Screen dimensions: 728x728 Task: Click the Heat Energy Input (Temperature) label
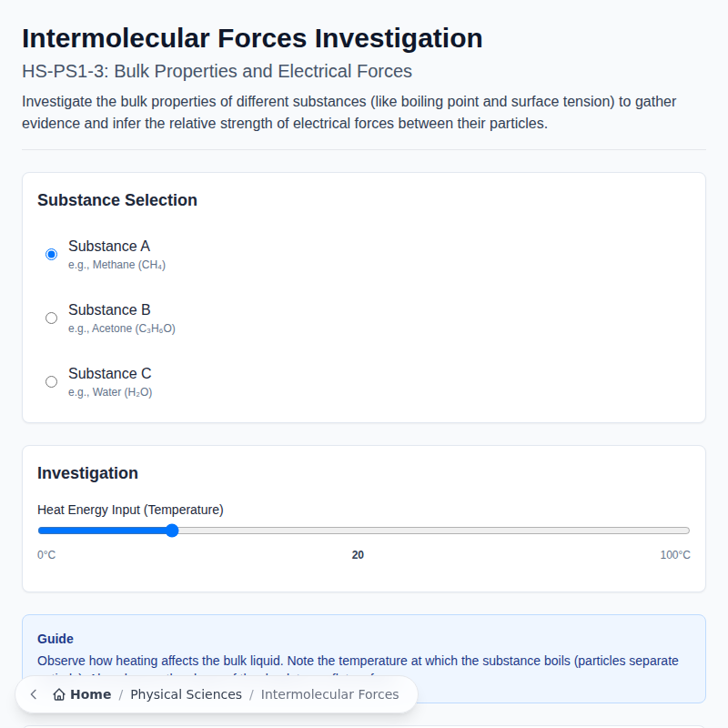coord(130,510)
